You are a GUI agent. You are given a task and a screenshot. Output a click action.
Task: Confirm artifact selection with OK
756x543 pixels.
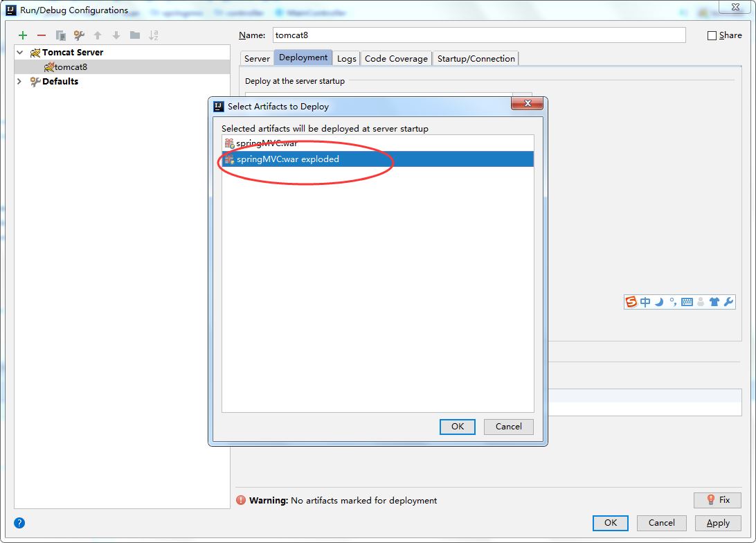(458, 427)
